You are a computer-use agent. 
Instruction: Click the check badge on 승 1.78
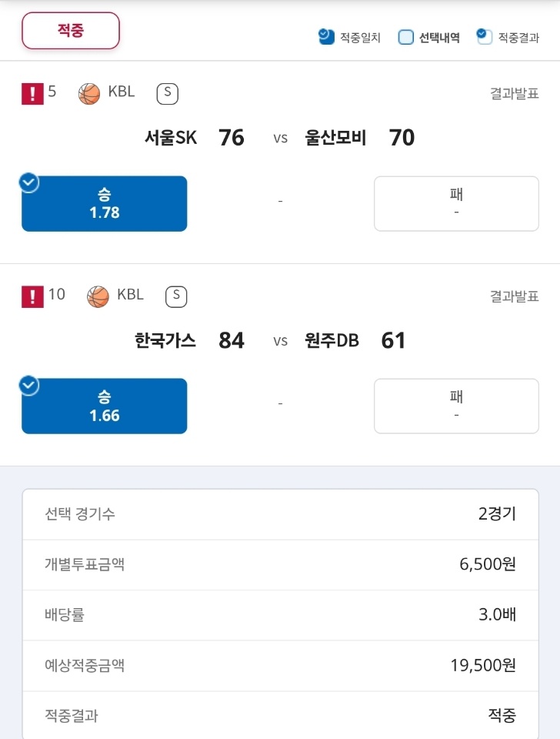coord(29,183)
